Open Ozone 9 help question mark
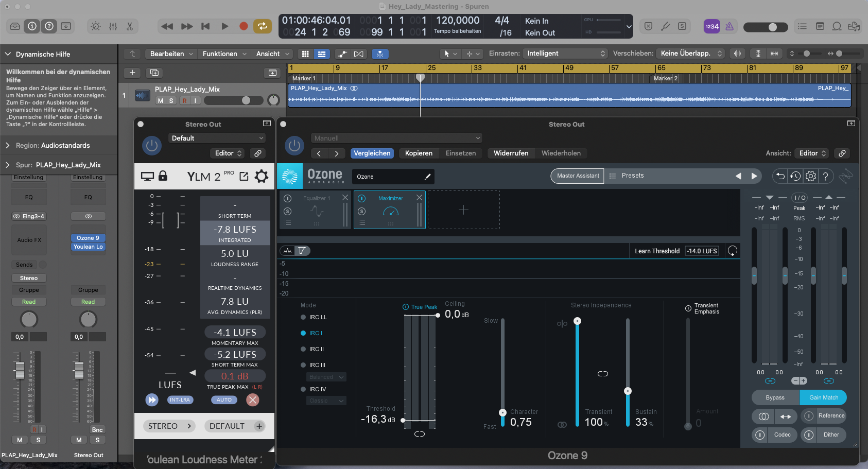Screen dimensions: 868x469 pos(826,177)
